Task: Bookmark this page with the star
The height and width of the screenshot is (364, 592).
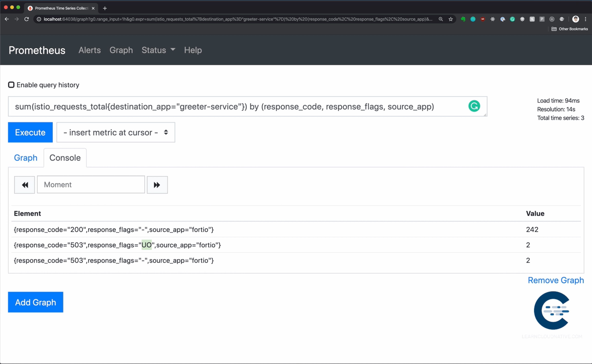Action: click(x=451, y=19)
